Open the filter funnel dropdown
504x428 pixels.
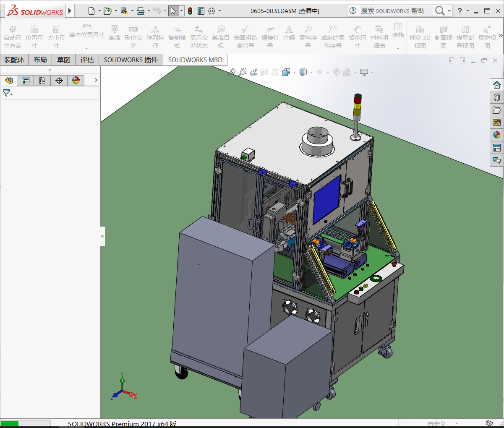coord(8,93)
